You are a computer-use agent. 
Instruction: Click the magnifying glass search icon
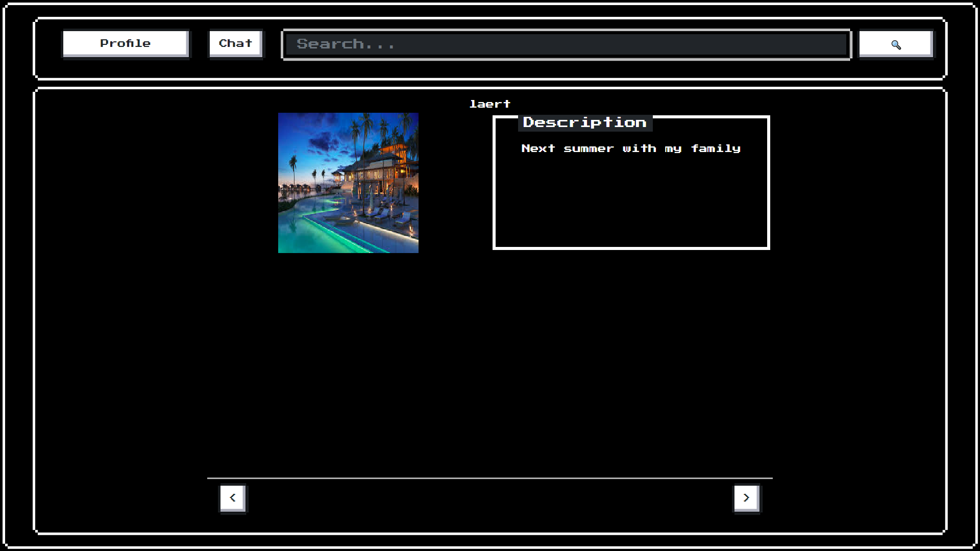pos(896,44)
